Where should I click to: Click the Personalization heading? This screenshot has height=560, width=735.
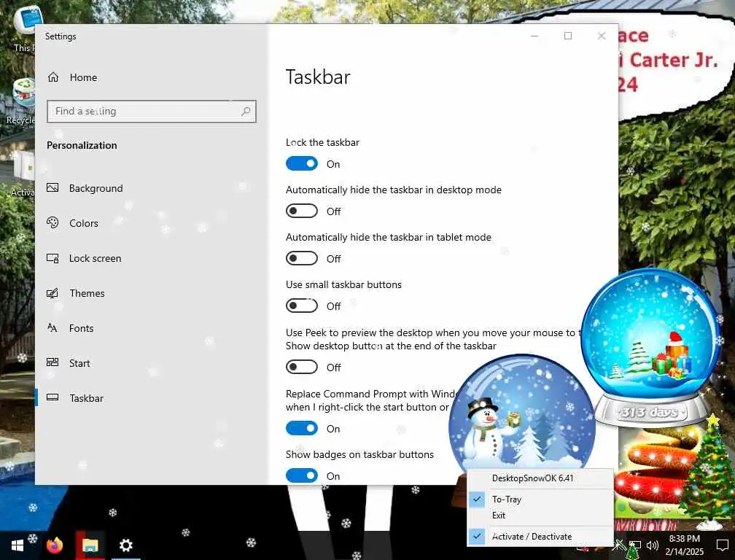click(82, 145)
